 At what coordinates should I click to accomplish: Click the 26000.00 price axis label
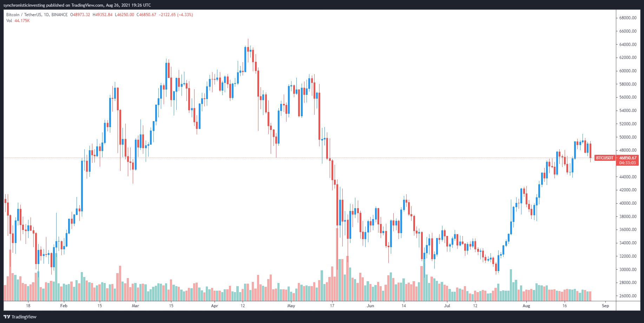tap(627, 296)
